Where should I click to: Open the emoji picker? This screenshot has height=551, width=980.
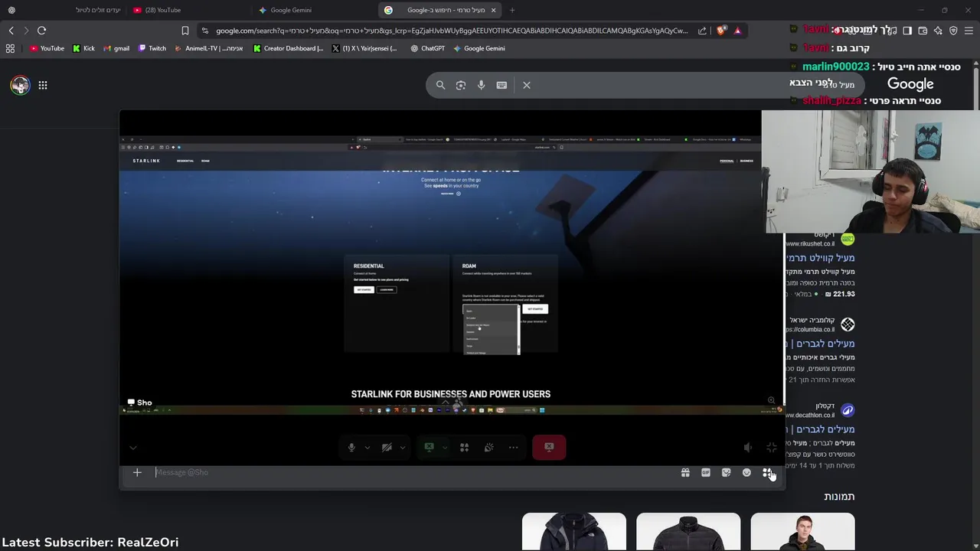click(746, 473)
